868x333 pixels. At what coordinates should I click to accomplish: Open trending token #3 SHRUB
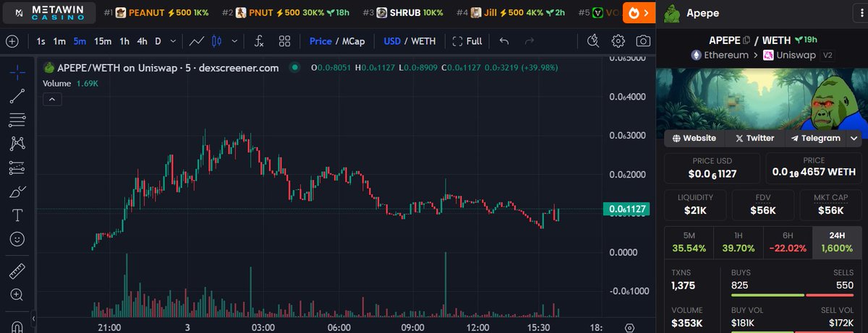coord(404,13)
